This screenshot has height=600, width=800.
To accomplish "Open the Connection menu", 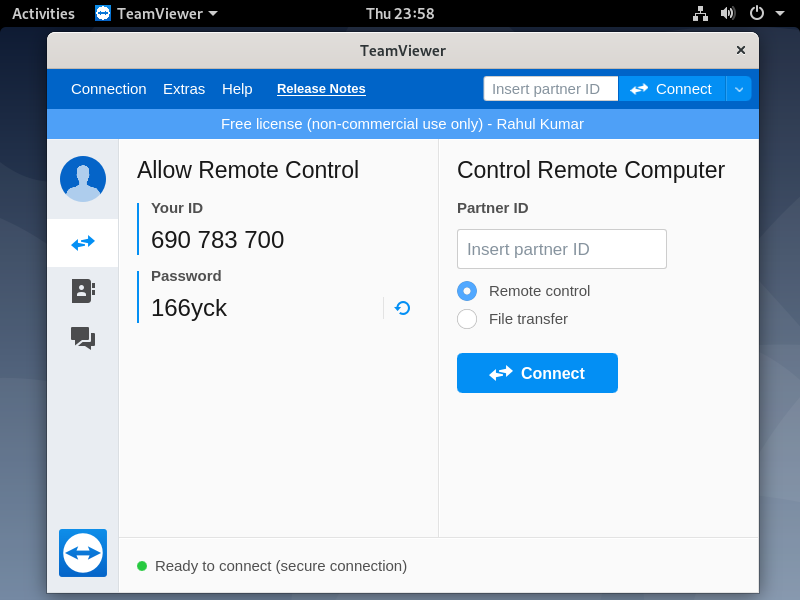I will point(109,89).
